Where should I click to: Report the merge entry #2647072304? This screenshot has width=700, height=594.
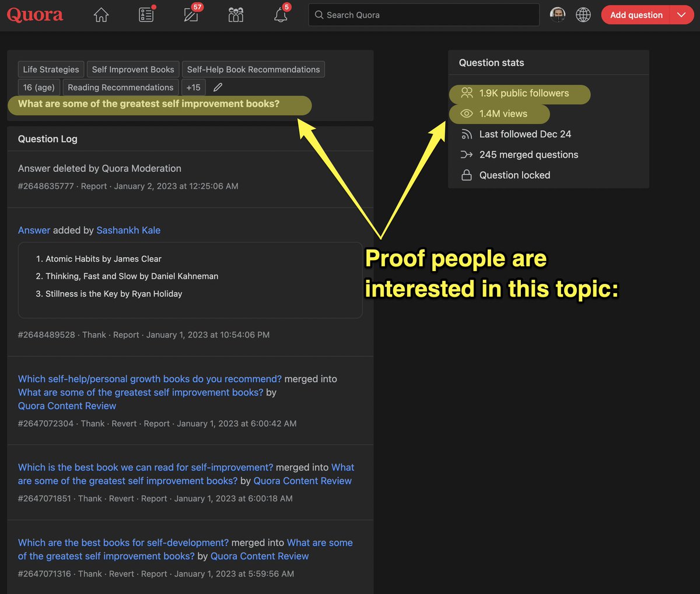click(x=156, y=423)
